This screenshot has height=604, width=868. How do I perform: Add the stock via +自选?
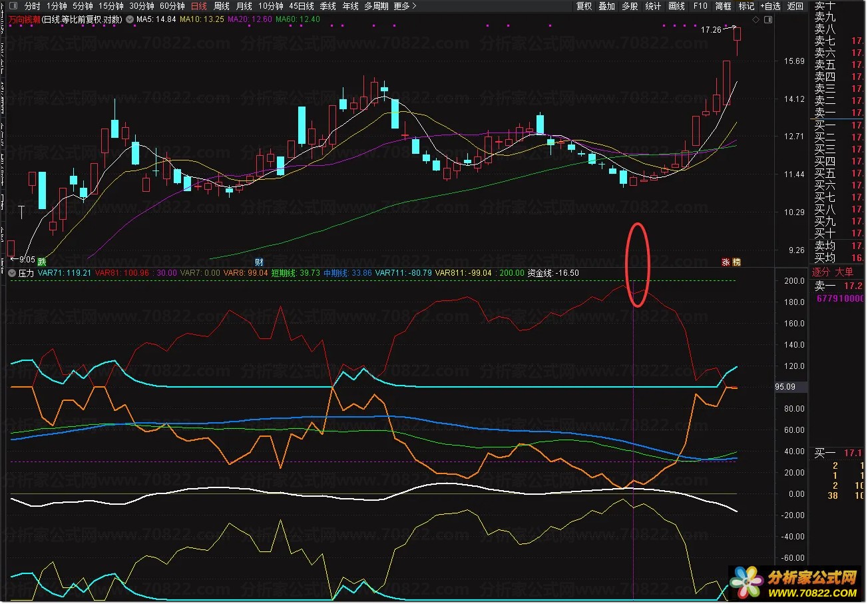click(770, 6)
